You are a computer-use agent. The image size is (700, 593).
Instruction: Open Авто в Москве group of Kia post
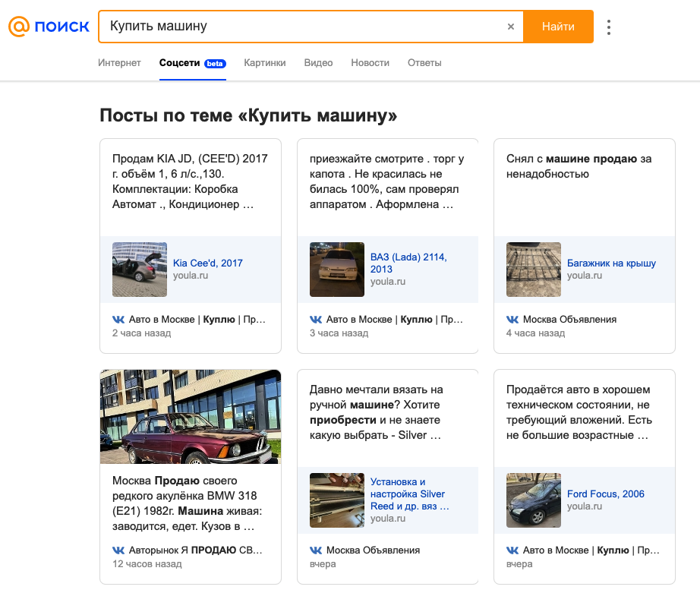[197, 319]
